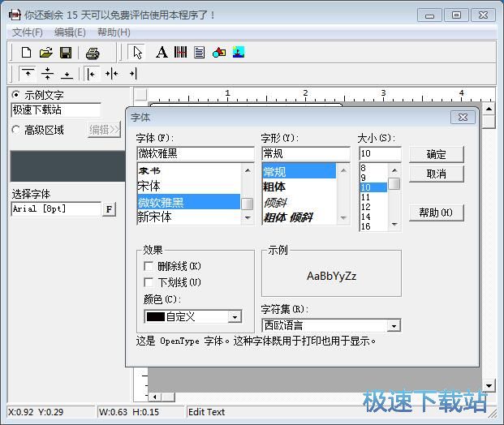The height and width of the screenshot is (425, 504).
Task: Select the Text tool letter A icon
Action: pyautogui.click(x=161, y=53)
